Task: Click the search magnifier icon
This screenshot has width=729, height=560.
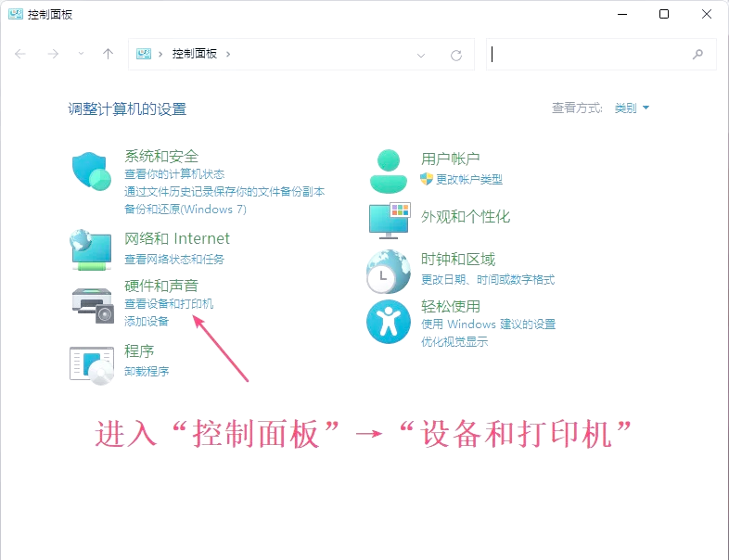Action: coord(697,55)
